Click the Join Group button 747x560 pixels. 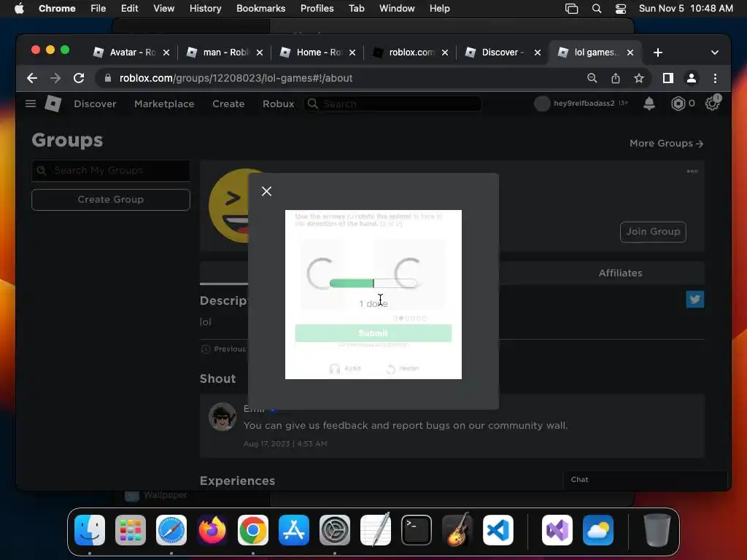[653, 232]
